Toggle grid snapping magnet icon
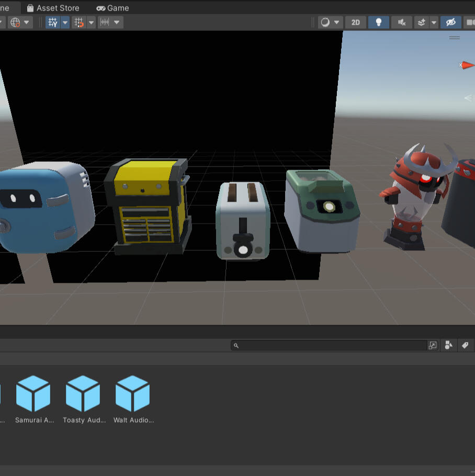Viewport: 475px width, 476px height. click(x=79, y=22)
